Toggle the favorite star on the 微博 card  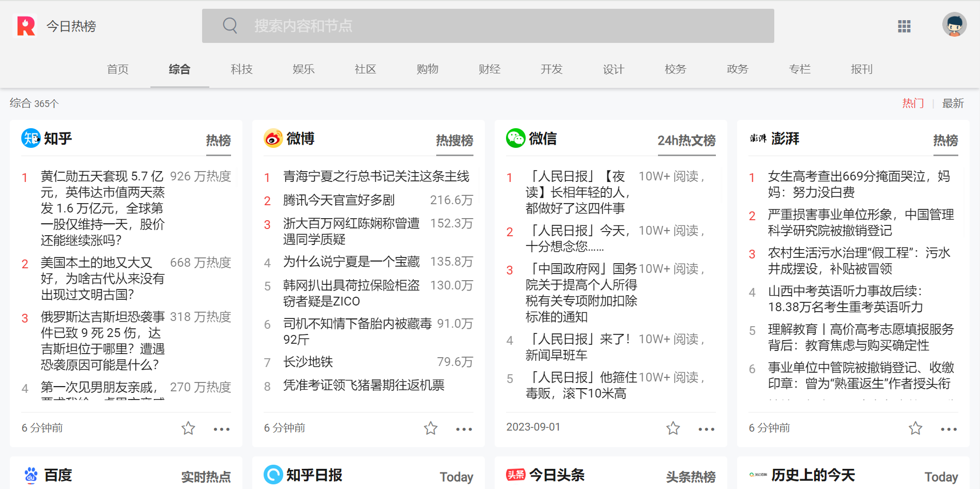[430, 429]
